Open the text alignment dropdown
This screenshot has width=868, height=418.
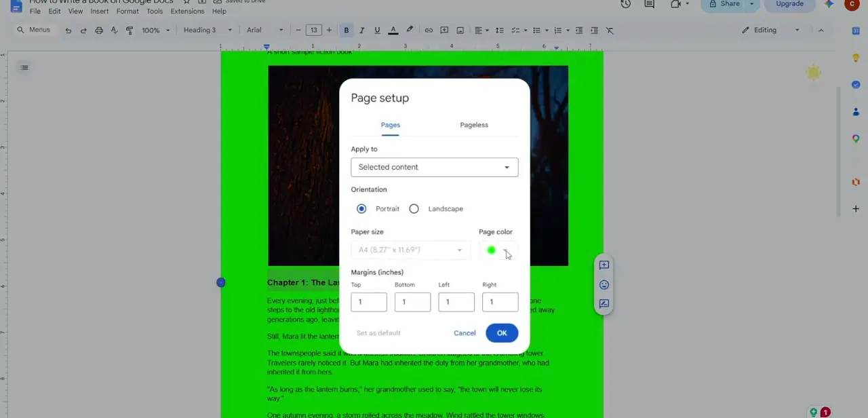[x=481, y=30]
